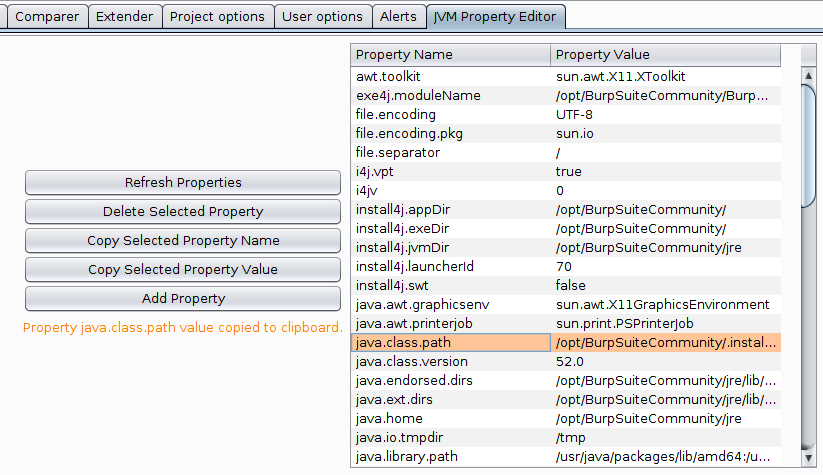Click the value 70 for launcherId
823x475 pixels.
coord(666,267)
